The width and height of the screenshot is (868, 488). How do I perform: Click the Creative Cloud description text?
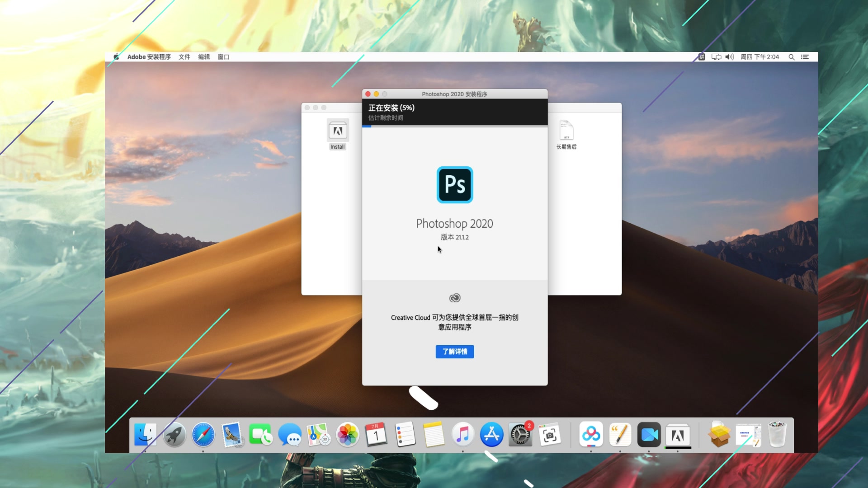(455, 322)
